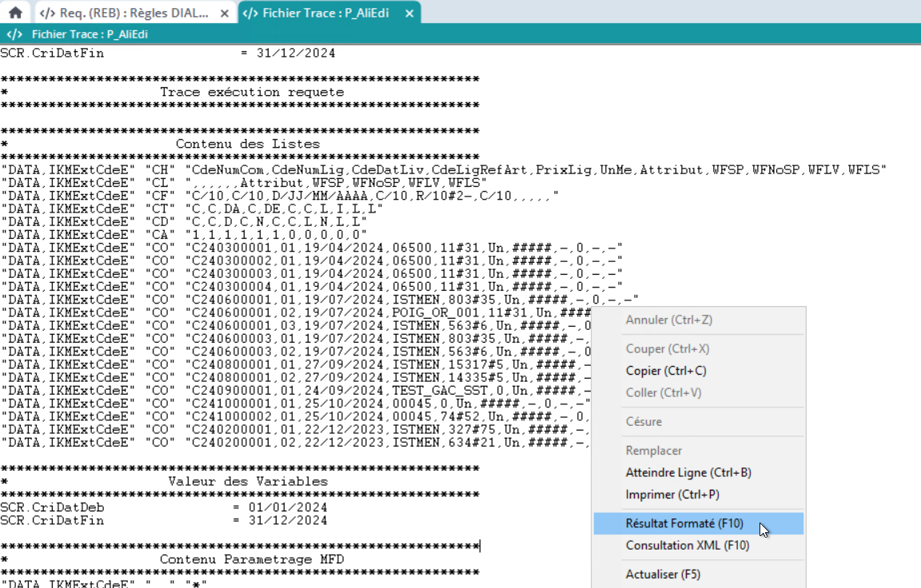Open Atteindre Ligne (Ctrl+B) menu entry

pos(688,472)
